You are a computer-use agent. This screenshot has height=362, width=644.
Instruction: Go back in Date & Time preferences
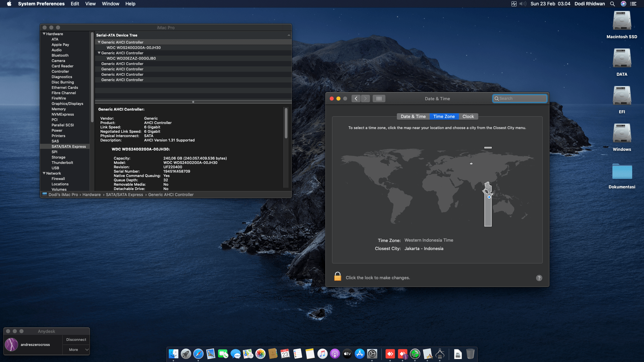coord(356,99)
